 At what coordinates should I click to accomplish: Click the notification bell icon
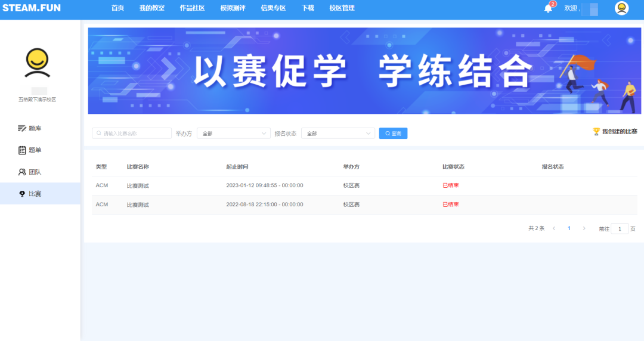pyautogui.click(x=548, y=8)
